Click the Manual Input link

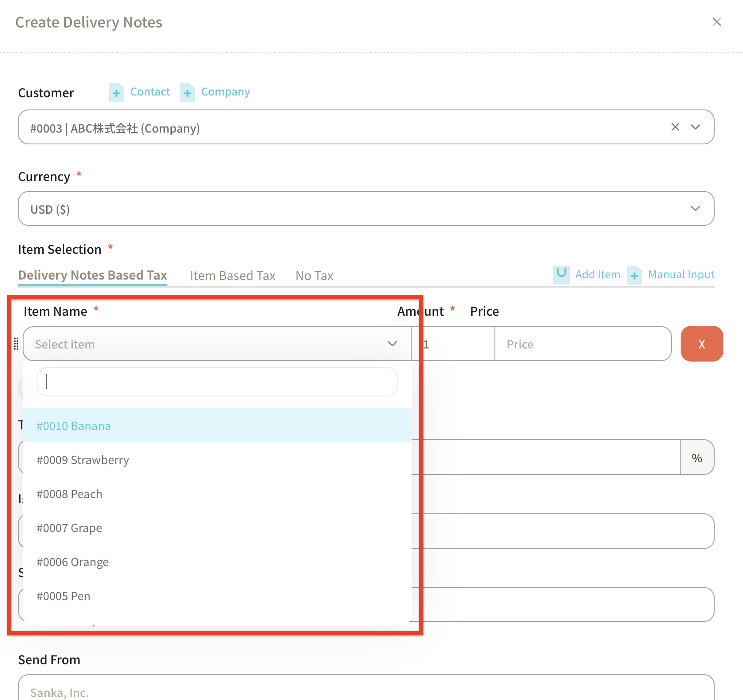pyautogui.click(x=681, y=274)
